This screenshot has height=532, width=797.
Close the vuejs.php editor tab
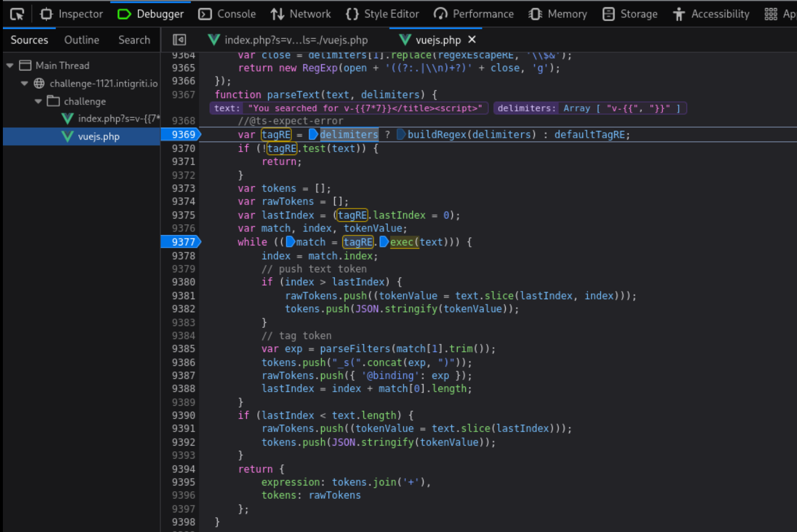pos(472,39)
